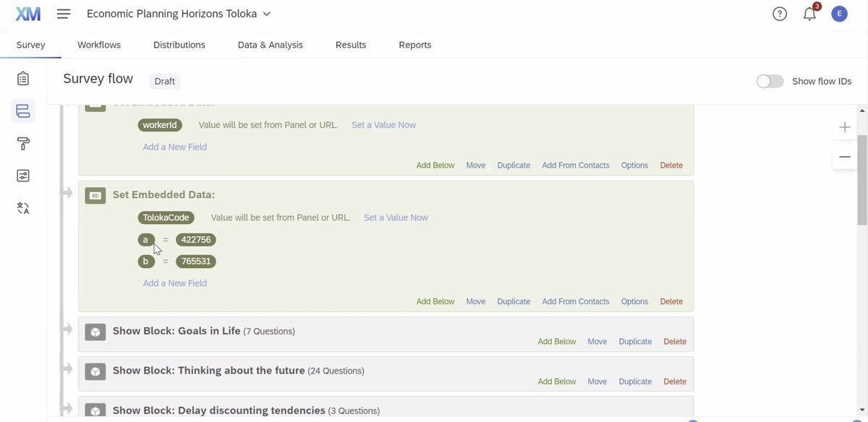Click Add From Contacts in TolokaCode element
Screen dimensions: 868x422
click(576, 301)
